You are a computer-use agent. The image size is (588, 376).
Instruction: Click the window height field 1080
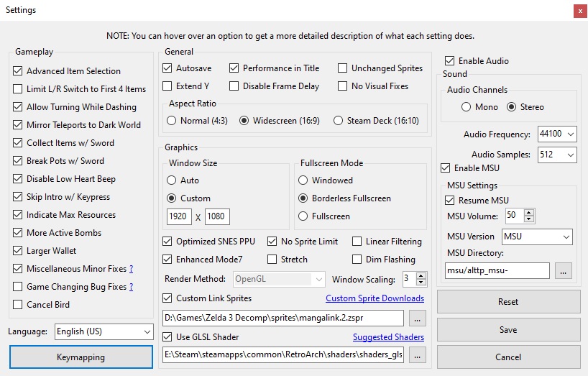tap(217, 216)
